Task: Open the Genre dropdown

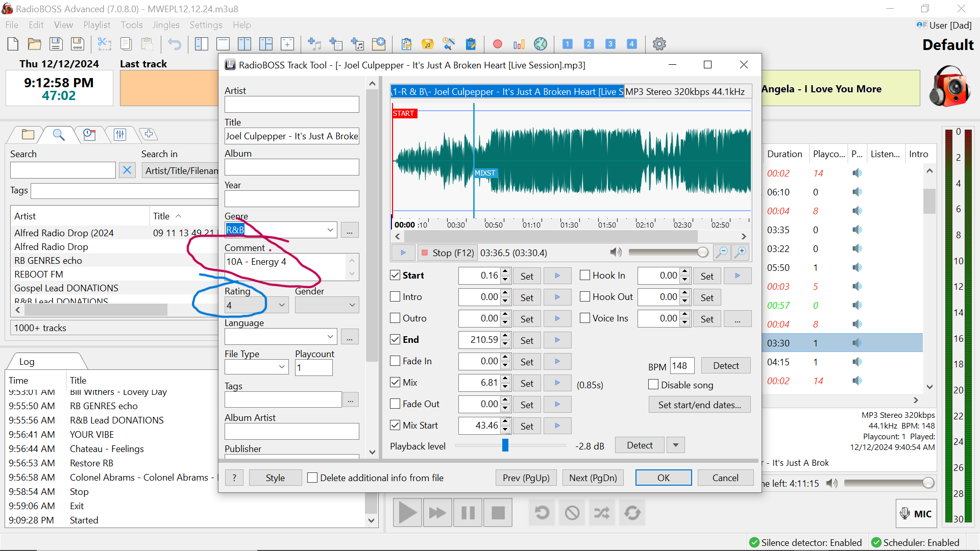Action: 330,230
